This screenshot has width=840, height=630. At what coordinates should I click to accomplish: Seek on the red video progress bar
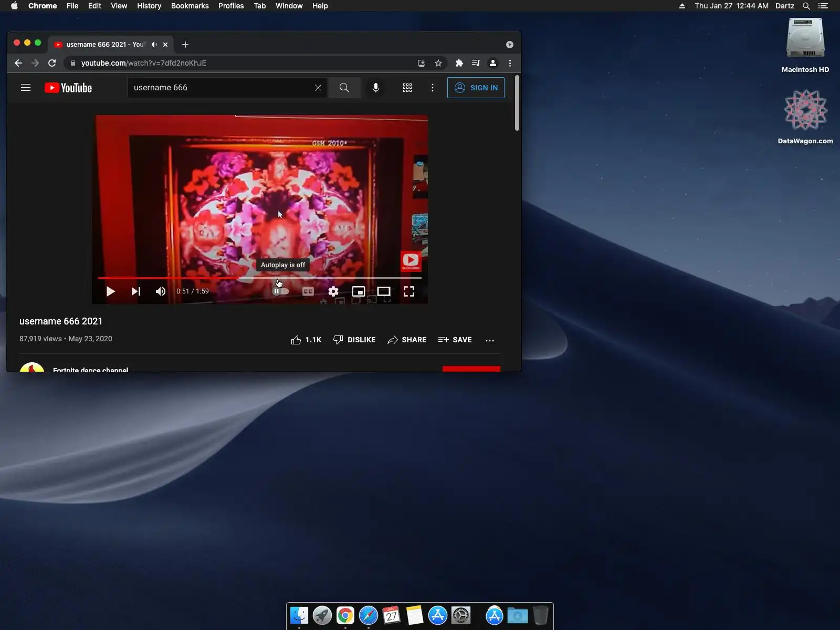point(260,278)
